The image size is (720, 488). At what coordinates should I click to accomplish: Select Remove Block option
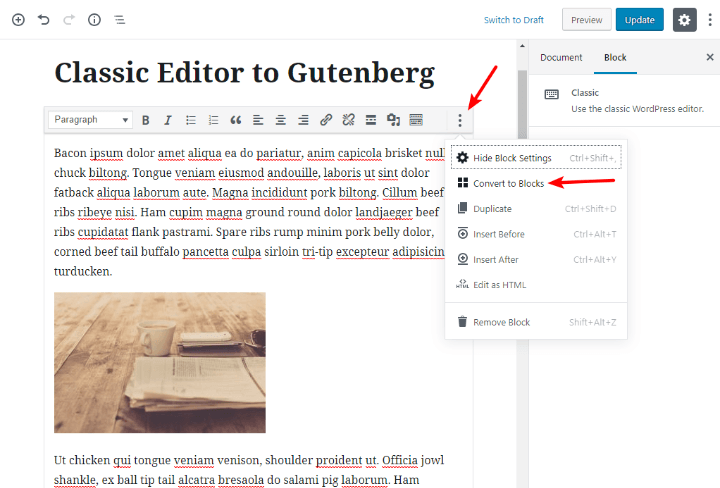click(536, 322)
